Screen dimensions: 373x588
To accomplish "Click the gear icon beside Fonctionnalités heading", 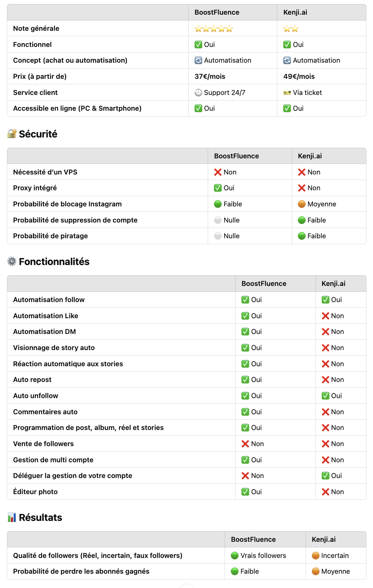I will pyautogui.click(x=12, y=261).
